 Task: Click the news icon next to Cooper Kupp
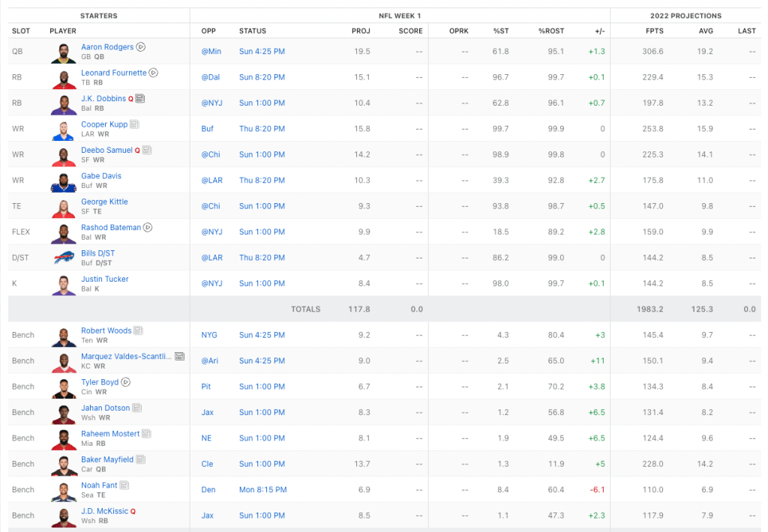pos(134,124)
